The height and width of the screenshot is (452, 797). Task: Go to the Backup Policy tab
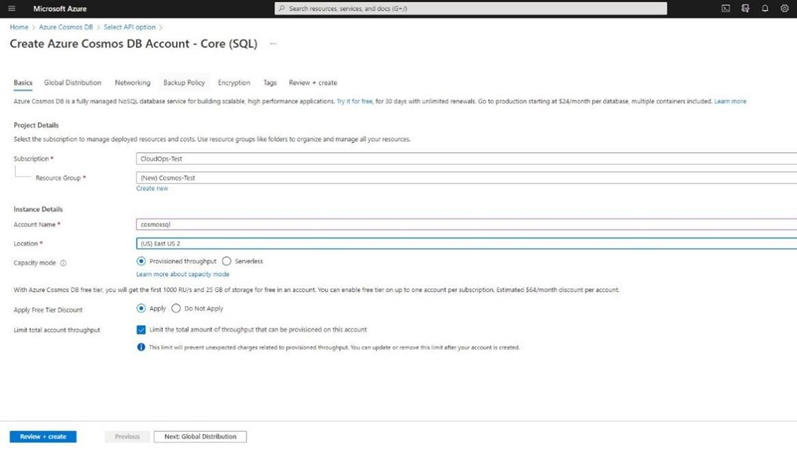(x=184, y=83)
